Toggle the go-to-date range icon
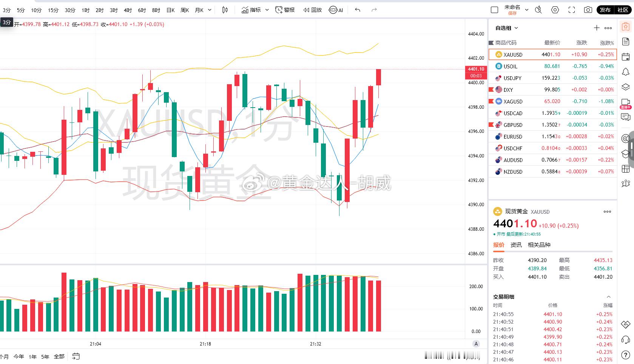 tap(76, 356)
